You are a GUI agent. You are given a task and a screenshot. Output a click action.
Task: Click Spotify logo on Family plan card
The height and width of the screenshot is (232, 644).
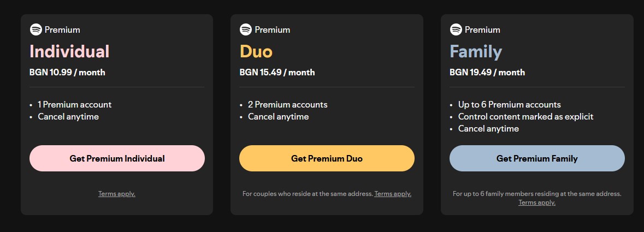click(x=456, y=29)
